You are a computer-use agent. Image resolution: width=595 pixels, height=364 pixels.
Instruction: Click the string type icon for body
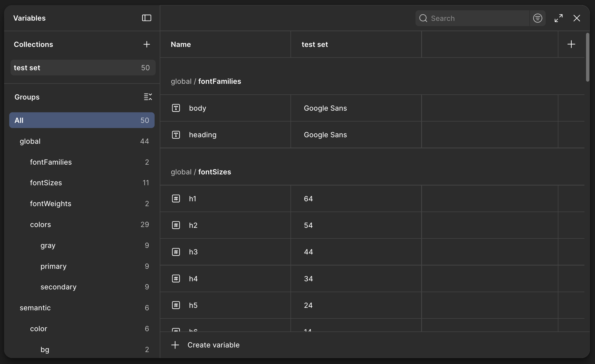(176, 108)
